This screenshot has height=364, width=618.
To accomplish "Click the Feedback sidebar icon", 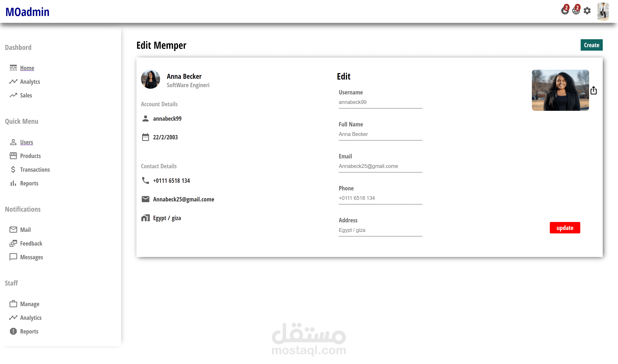I will (x=13, y=243).
